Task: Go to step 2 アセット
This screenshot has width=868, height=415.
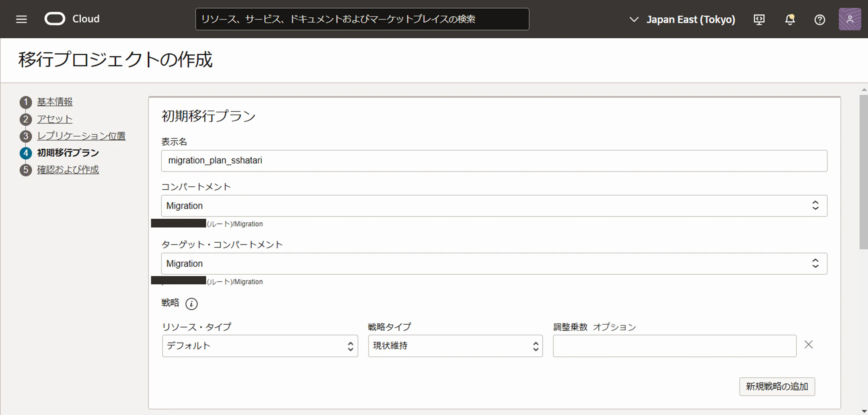Action: 55,119
